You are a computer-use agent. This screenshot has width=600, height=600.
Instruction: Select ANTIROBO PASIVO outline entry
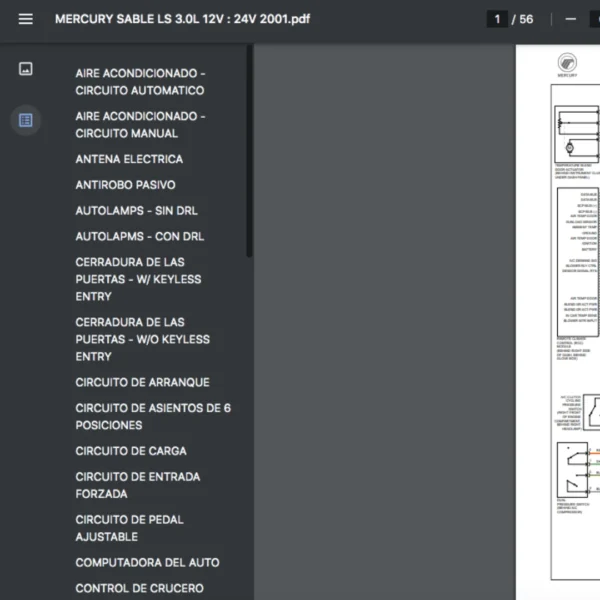click(125, 185)
